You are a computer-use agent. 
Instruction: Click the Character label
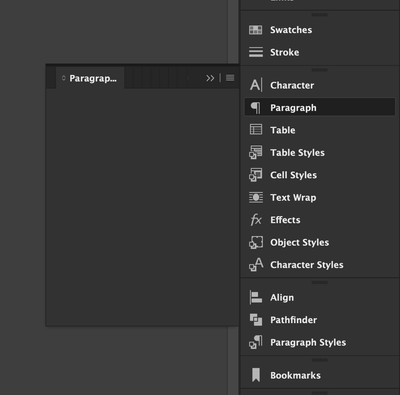292,85
